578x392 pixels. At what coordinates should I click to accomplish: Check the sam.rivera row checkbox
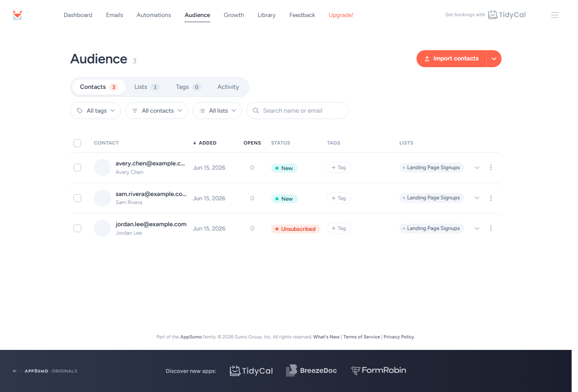click(x=77, y=198)
